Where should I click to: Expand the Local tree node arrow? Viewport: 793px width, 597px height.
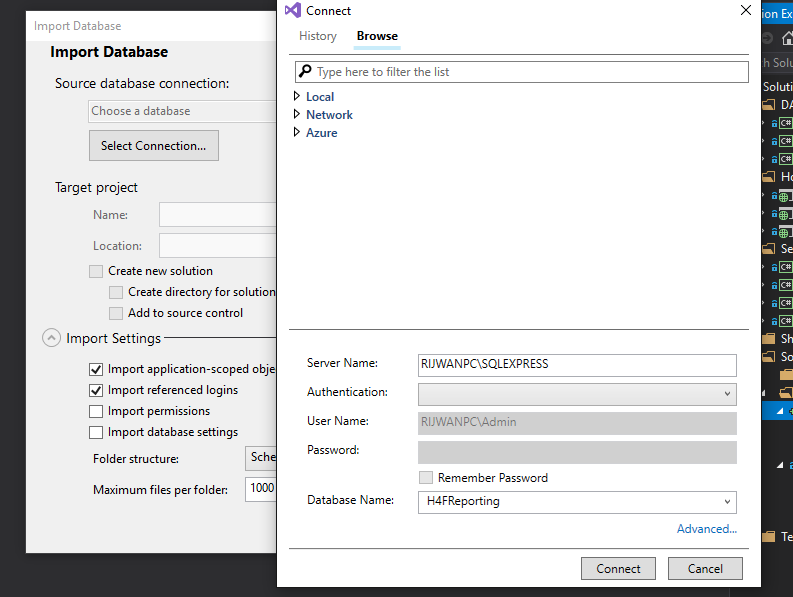coord(297,96)
